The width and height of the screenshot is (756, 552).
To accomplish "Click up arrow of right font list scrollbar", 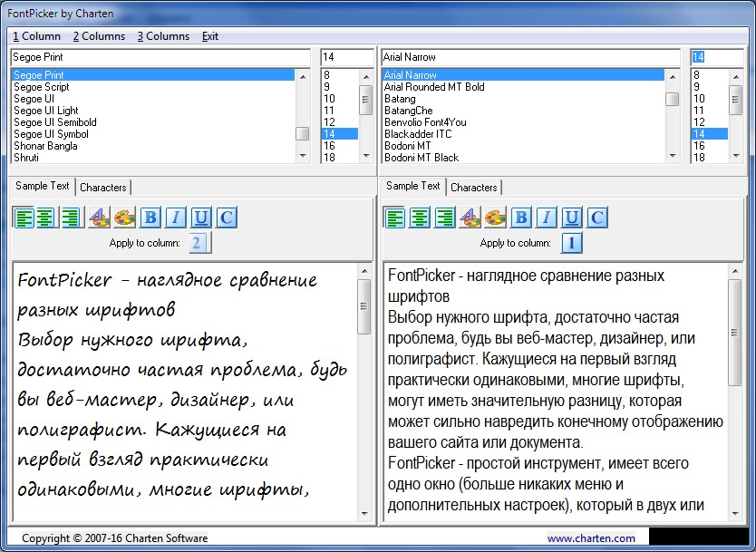I will tap(673, 76).
